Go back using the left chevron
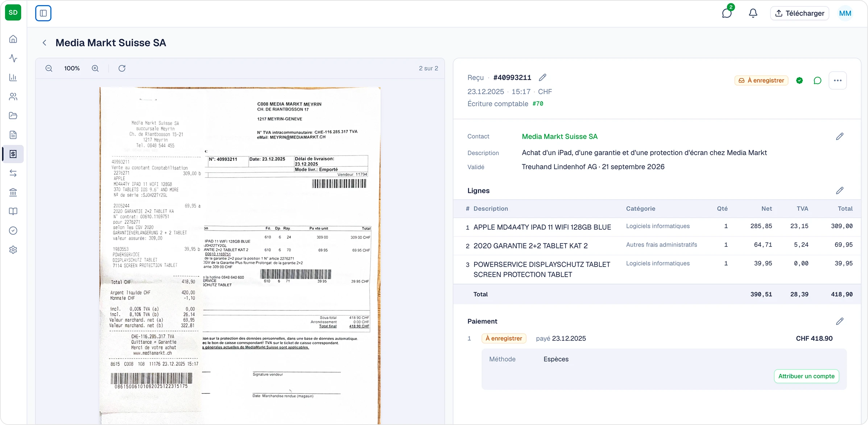Image resolution: width=868 pixels, height=425 pixels. 44,43
